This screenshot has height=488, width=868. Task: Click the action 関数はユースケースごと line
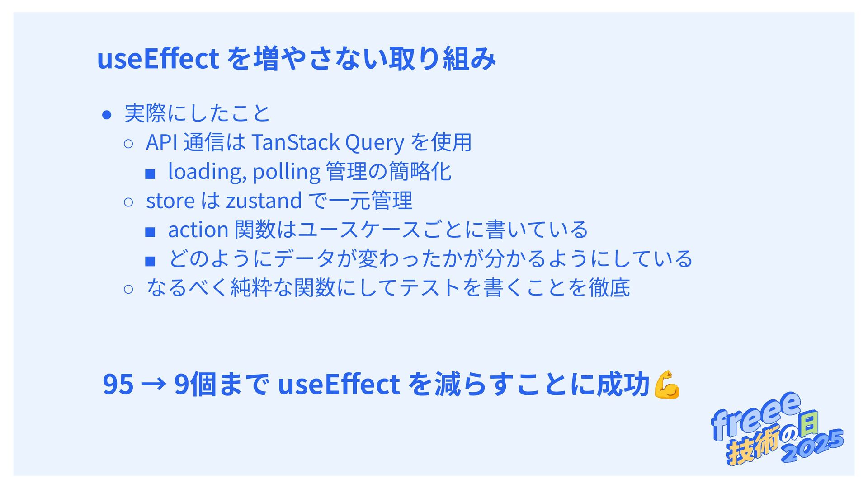(x=378, y=229)
